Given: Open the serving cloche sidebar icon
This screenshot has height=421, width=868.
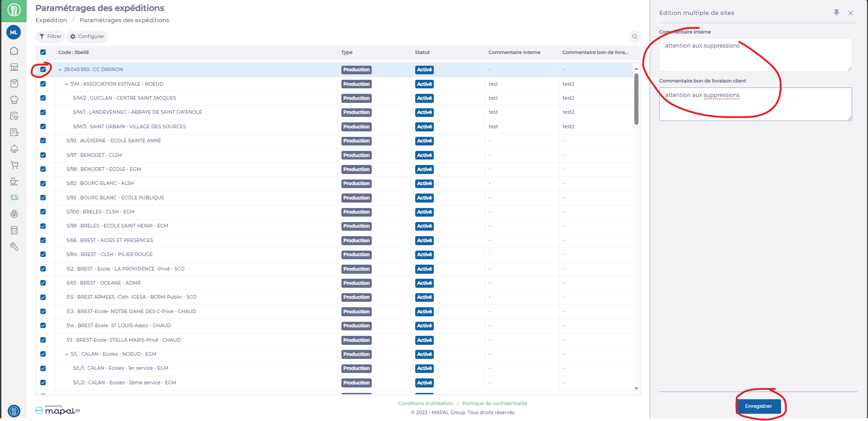Looking at the screenshot, I should 14,149.
